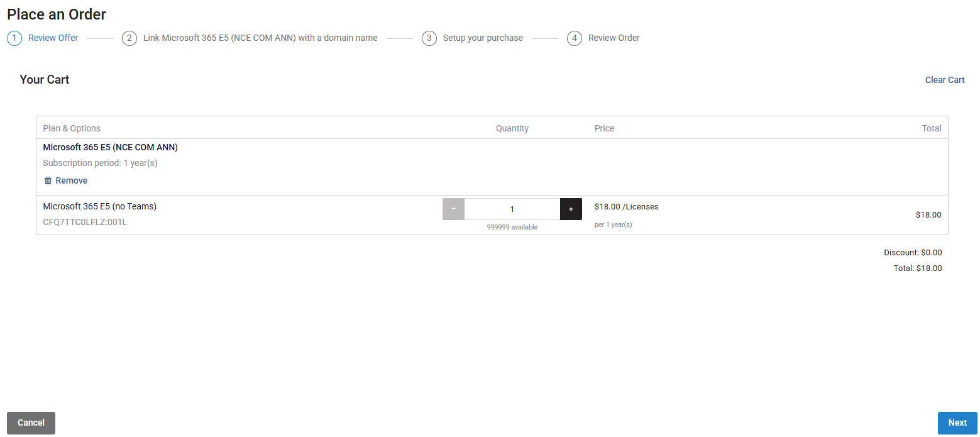The height and width of the screenshot is (437, 980).
Task: Click the step 1 circle indicator
Action: point(14,38)
